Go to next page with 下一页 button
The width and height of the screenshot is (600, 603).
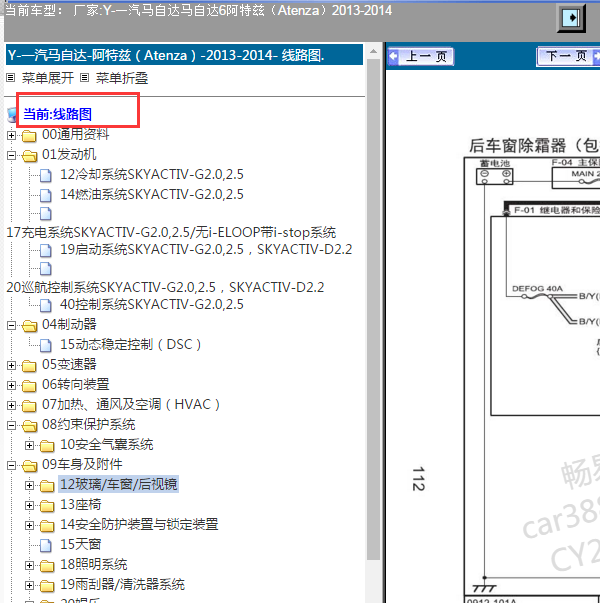click(x=568, y=57)
